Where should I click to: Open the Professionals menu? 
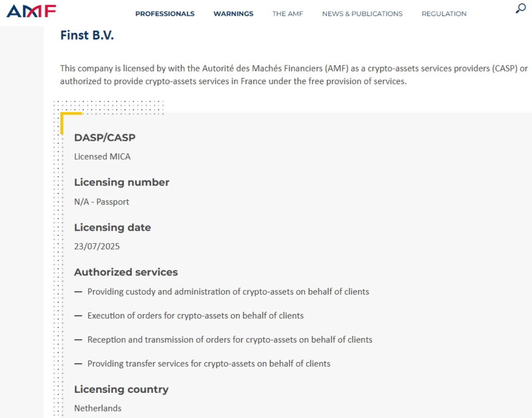pos(165,14)
